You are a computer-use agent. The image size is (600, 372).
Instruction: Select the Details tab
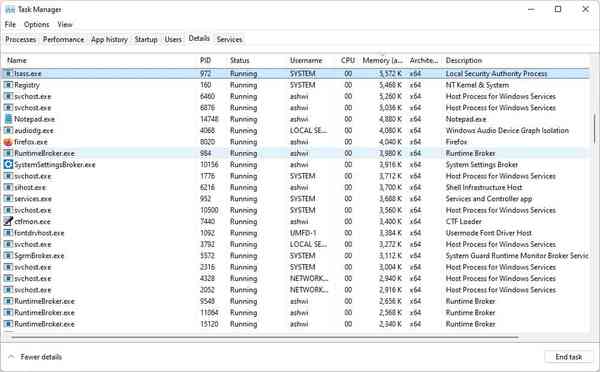point(199,38)
